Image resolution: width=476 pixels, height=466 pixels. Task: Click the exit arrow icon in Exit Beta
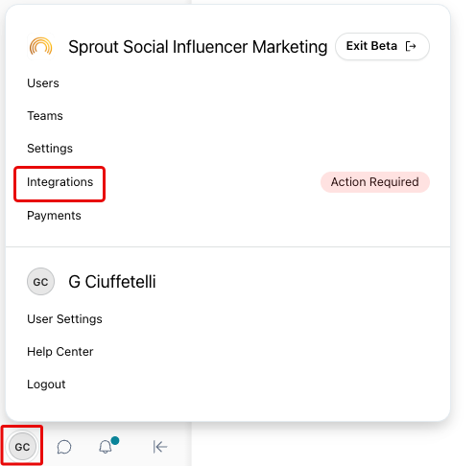pos(411,46)
